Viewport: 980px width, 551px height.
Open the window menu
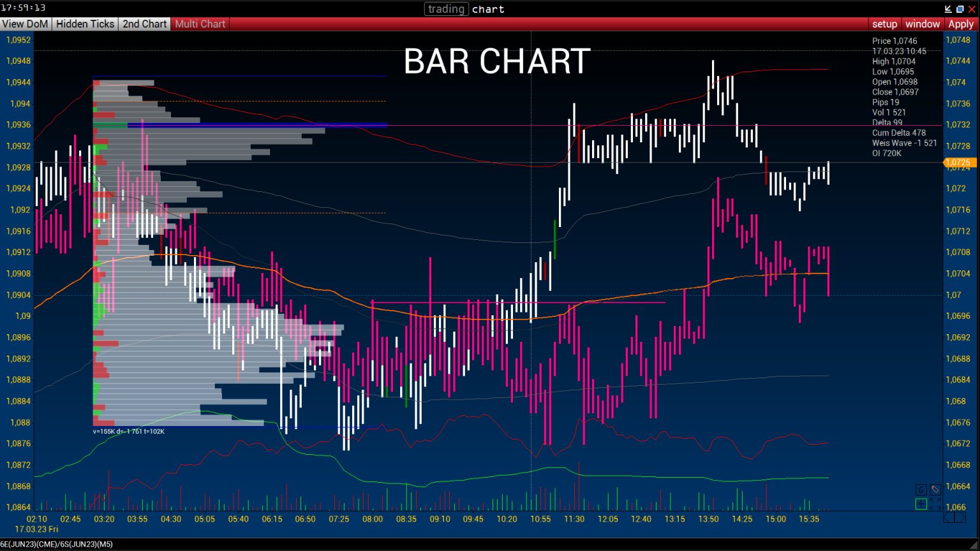tap(922, 24)
